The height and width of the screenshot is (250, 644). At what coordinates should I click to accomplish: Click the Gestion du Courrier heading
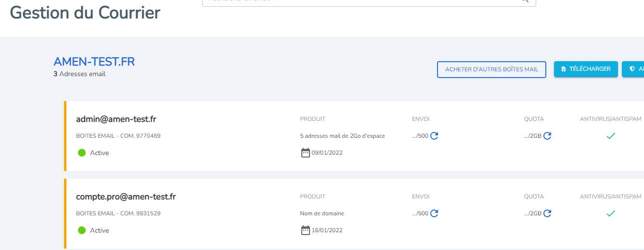85,13
